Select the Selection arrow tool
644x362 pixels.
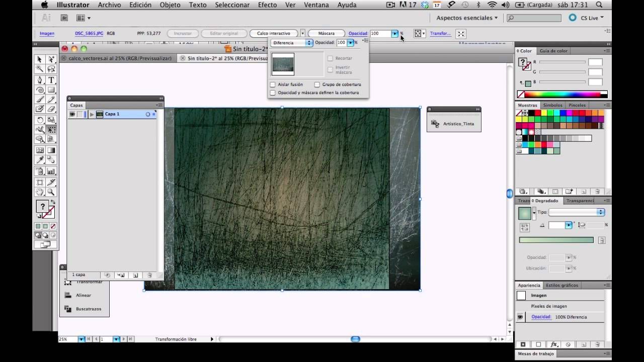[x=40, y=59]
